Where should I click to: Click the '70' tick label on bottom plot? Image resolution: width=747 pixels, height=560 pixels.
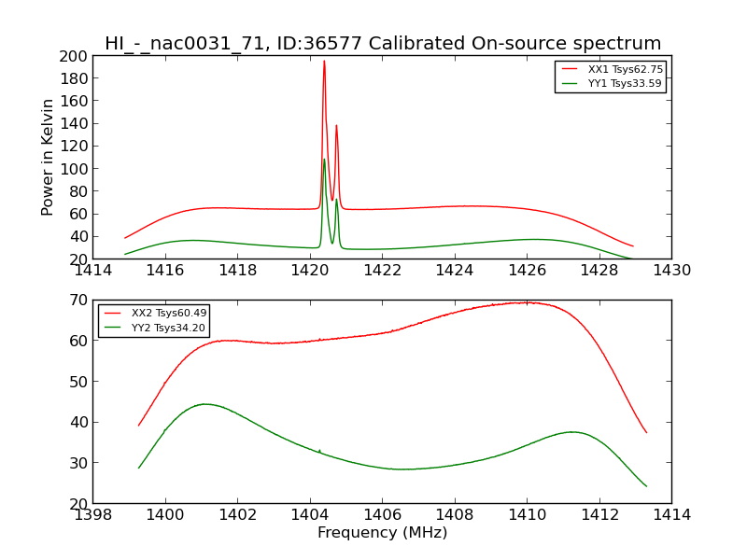click(x=78, y=300)
